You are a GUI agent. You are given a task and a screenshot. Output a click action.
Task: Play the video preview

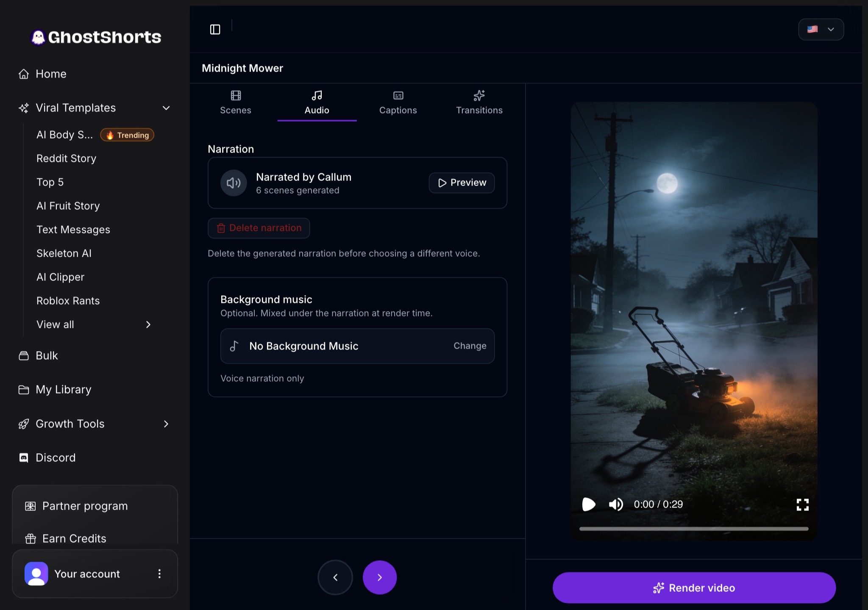click(589, 504)
